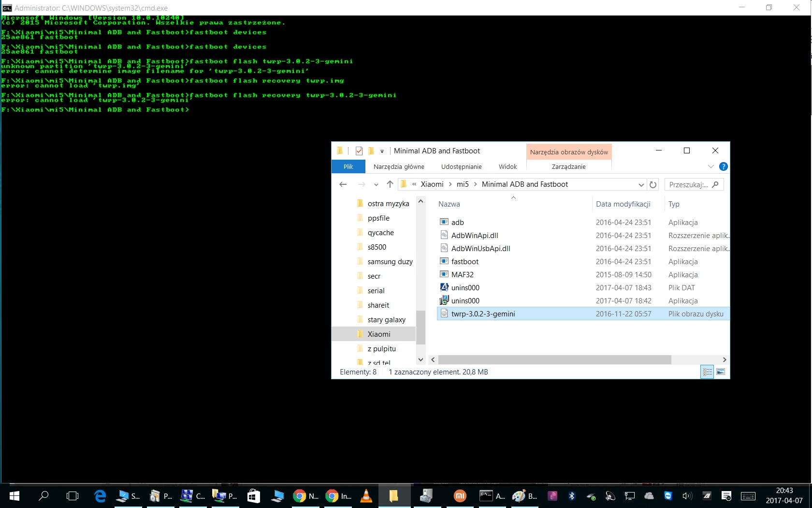Switch to Details view layout
Image resolution: width=812 pixels, height=508 pixels.
(x=707, y=372)
